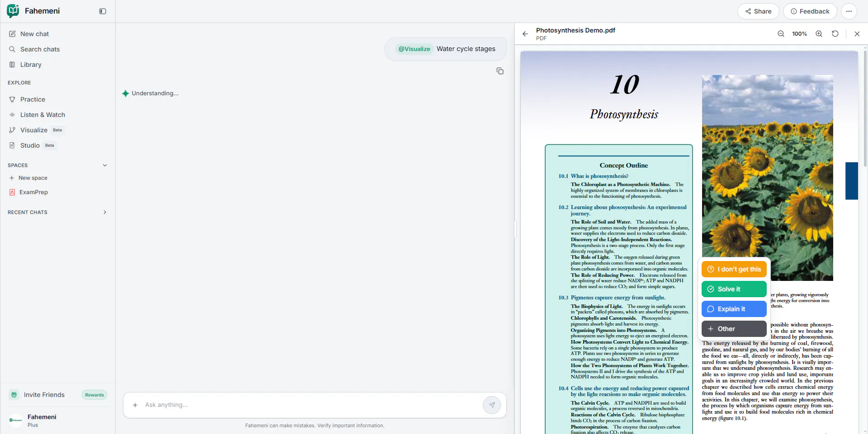Click the Photosynthesis Demo.pdf title
The width and height of the screenshot is (868, 434).
tap(576, 30)
